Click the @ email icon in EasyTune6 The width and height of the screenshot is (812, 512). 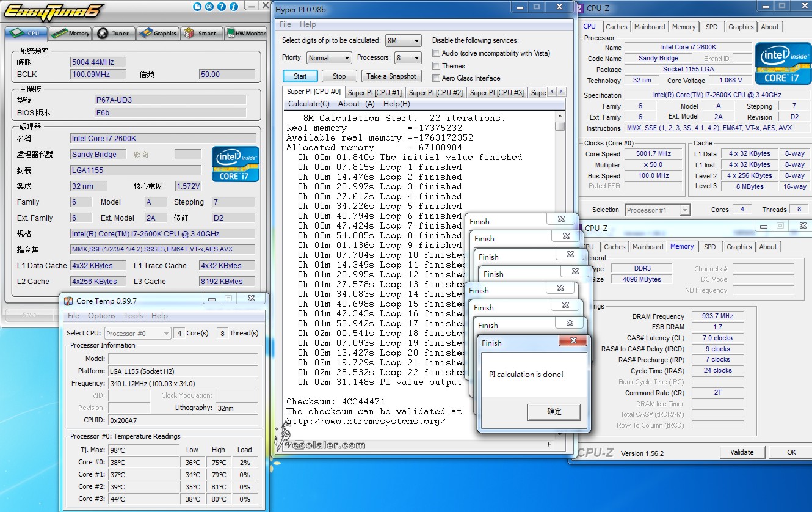(x=209, y=7)
